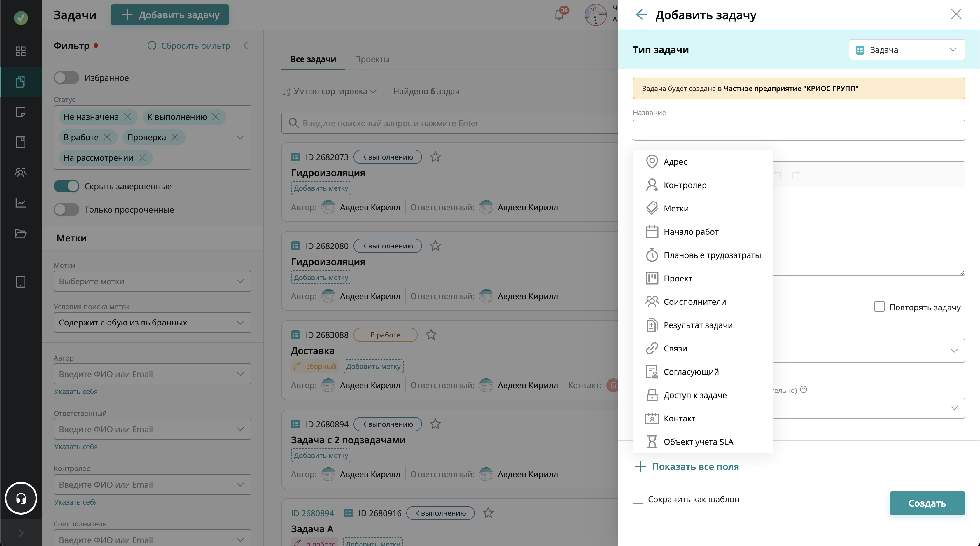Open the people sidebar icon

21,172
